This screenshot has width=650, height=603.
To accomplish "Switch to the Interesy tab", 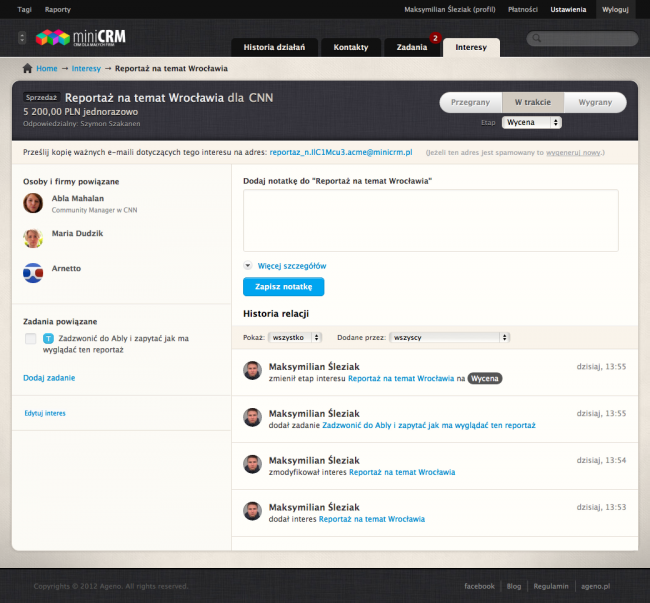I will pos(471,47).
